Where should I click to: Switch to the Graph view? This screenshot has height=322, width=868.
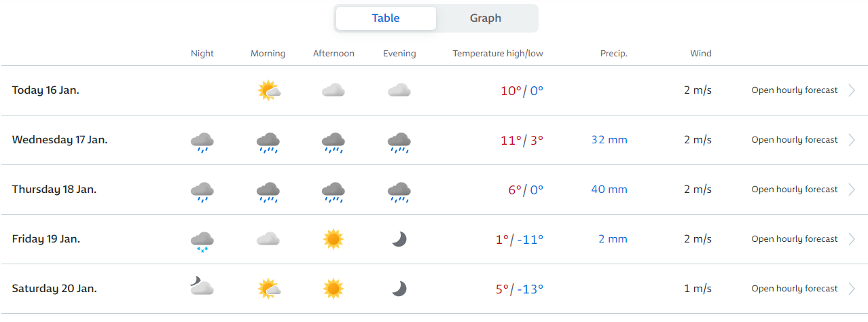pos(486,18)
